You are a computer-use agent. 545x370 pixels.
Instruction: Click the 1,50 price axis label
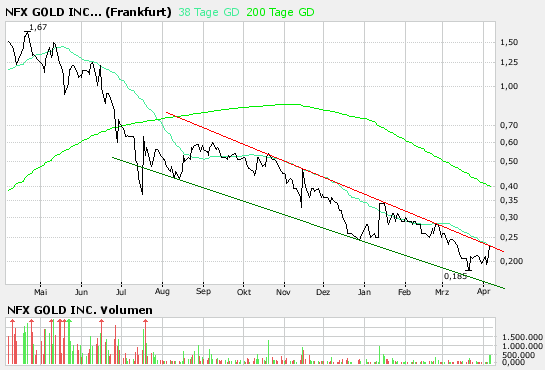509,42
